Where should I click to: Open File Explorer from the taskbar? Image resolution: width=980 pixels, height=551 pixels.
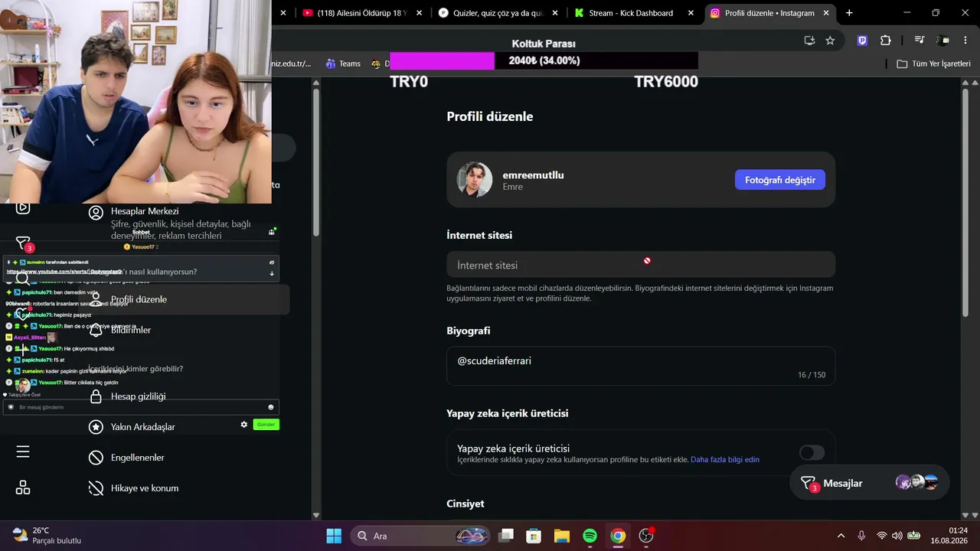tap(562, 536)
